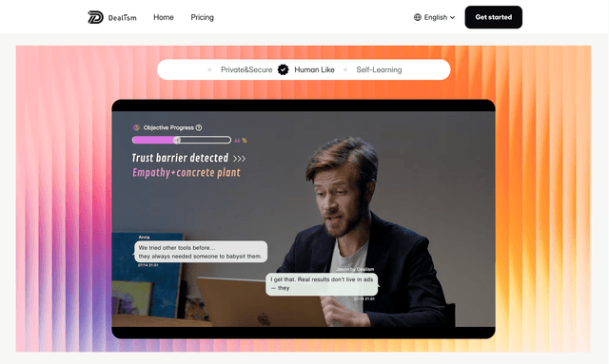The height and width of the screenshot is (364, 609).
Task: Click the Objective Progress help question icon
Action: point(199,127)
